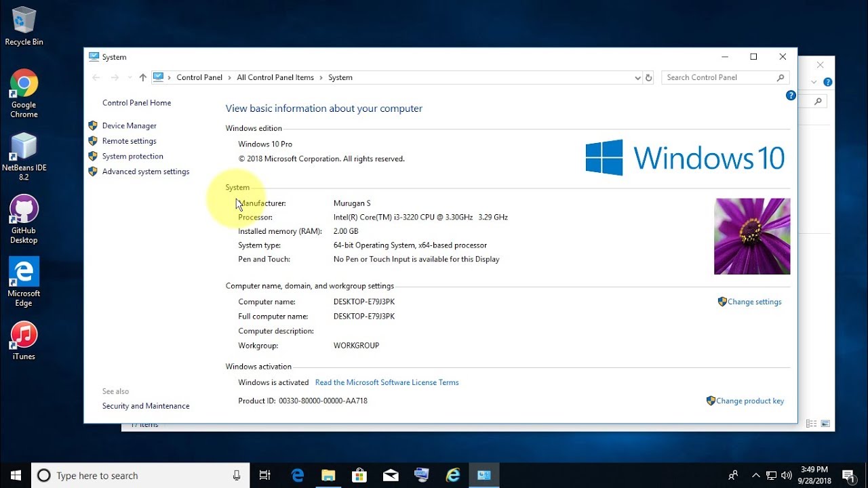Open the recent locations dropdown arrow

tap(130, 78)
